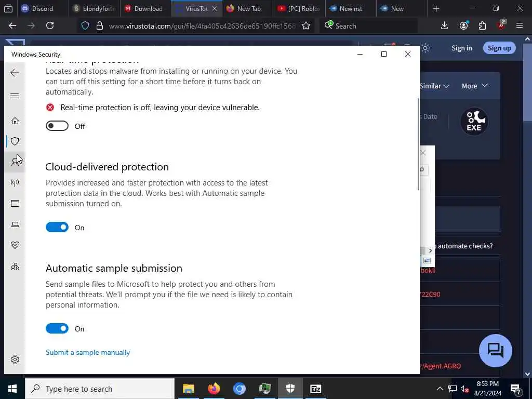Click the taskbar search box
This screenshot has height=399, width=532.
point(100,389)
